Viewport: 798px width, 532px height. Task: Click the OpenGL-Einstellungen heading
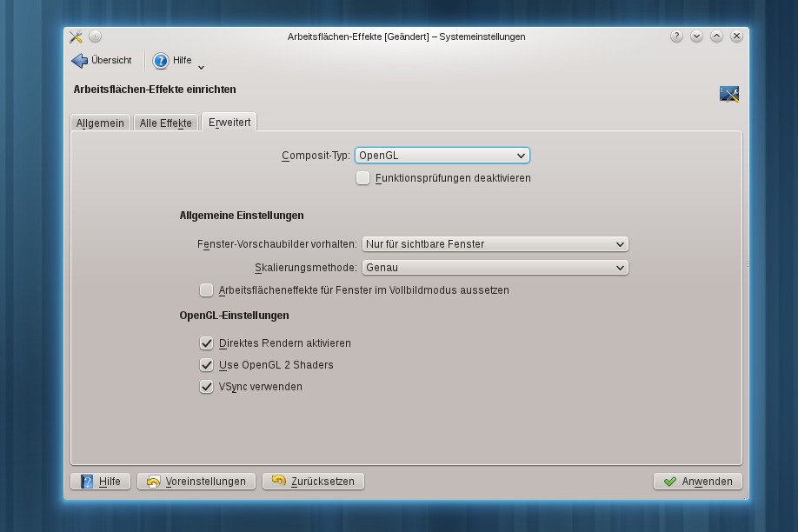[234, 316]
